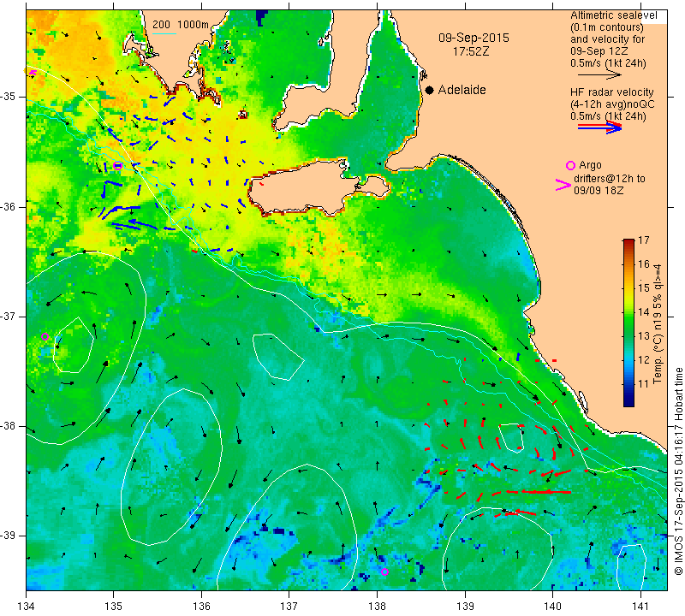This screenshot has height=616, width=685.
Task: Click the black Adelaide city marker dot
Action: click(x=430, y=90)
